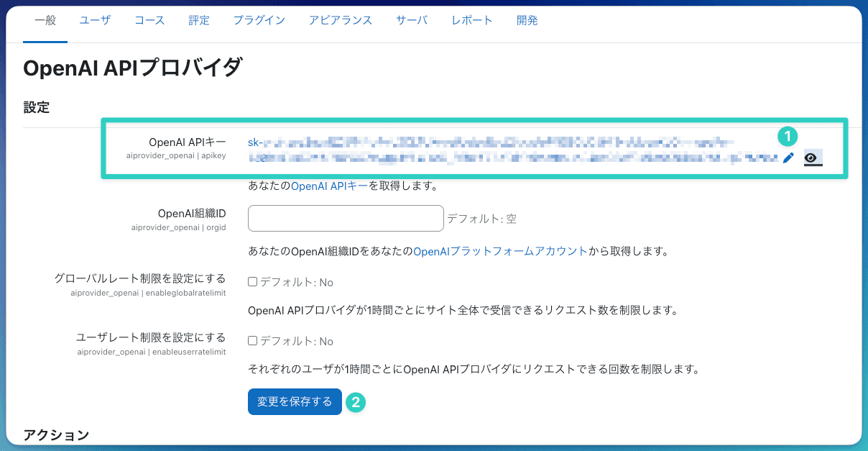Open the 開発 tab

[x=527, y=20]
